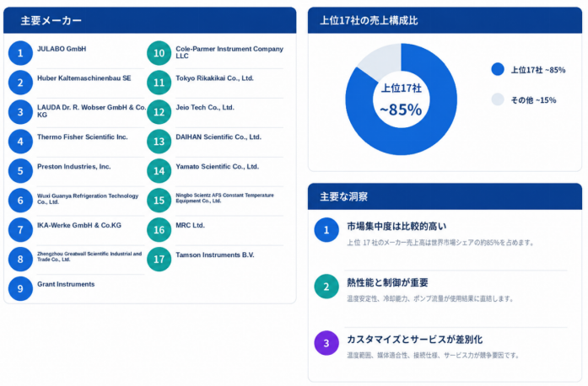This screenshot has width=588, height=386.
Task: Select DAIHAN Scientific Co., Ltd. text
Action: click(218, 137)
